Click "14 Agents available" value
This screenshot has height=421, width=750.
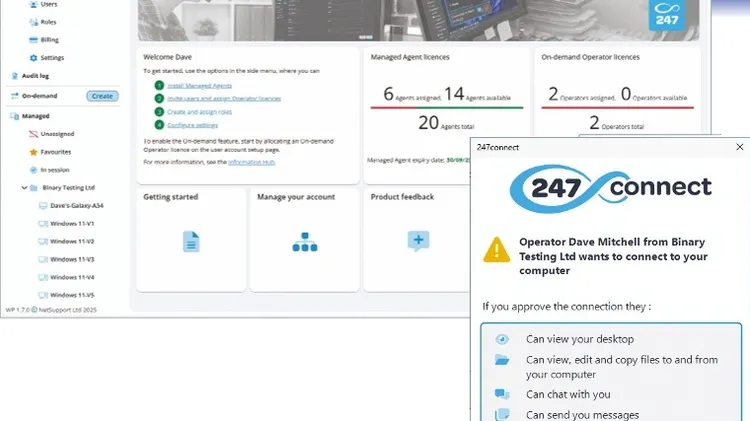[x=477, y=94]
